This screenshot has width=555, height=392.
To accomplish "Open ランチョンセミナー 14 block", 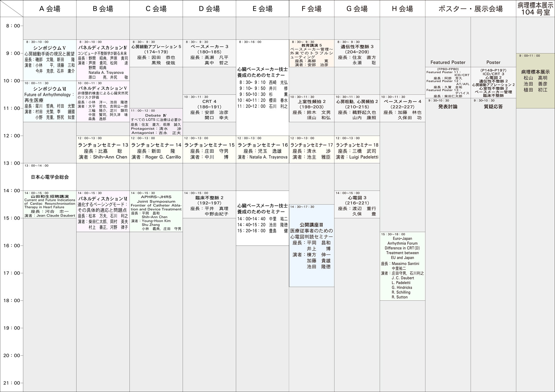I will [156, 149].
